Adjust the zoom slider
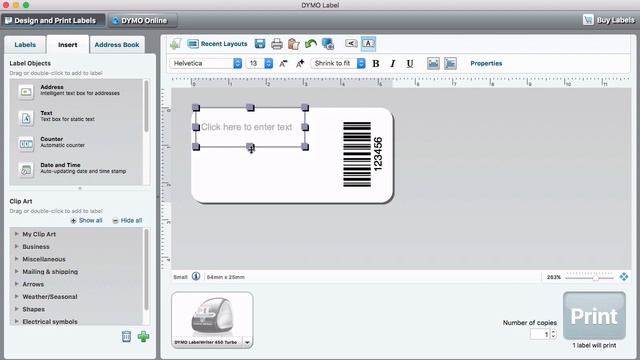The image size is (640, 360). coord(595,278)
